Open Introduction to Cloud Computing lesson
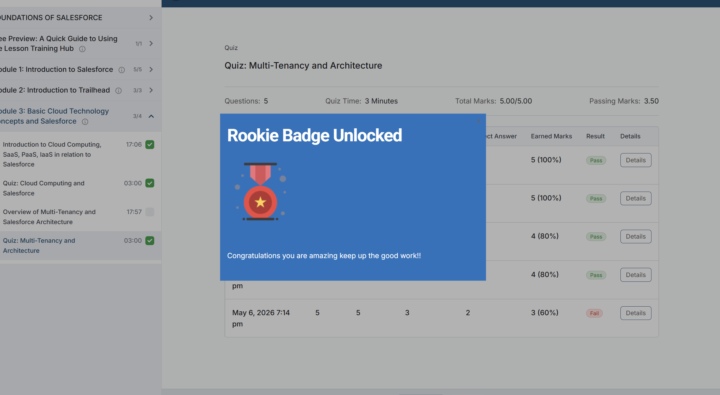This screenshot has height=395, width=720. pos(52,154)
